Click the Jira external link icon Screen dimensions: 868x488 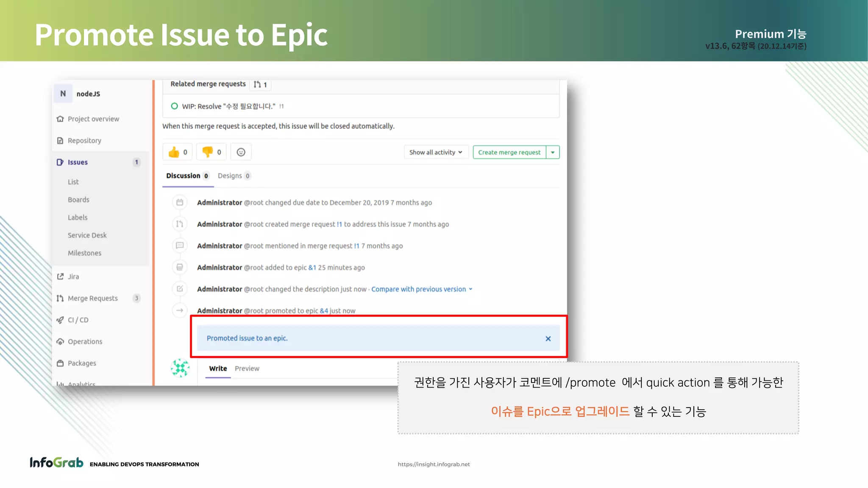tap(60, 277)
